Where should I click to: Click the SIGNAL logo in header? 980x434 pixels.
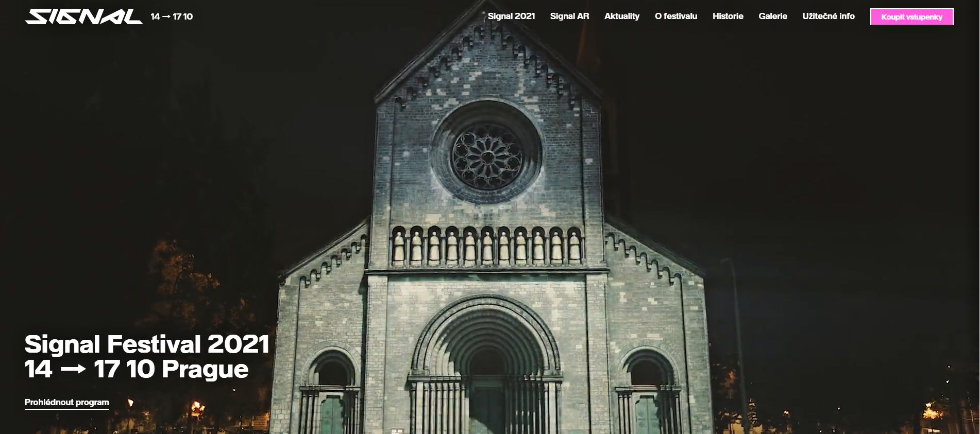coord(83,16)
